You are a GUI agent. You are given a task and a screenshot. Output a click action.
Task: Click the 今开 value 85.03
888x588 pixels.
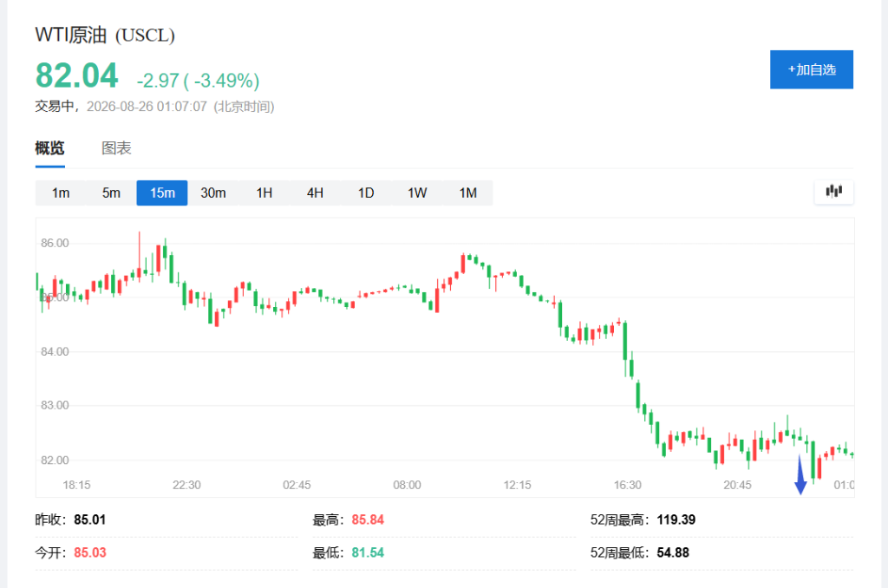(x=89, y=552)
